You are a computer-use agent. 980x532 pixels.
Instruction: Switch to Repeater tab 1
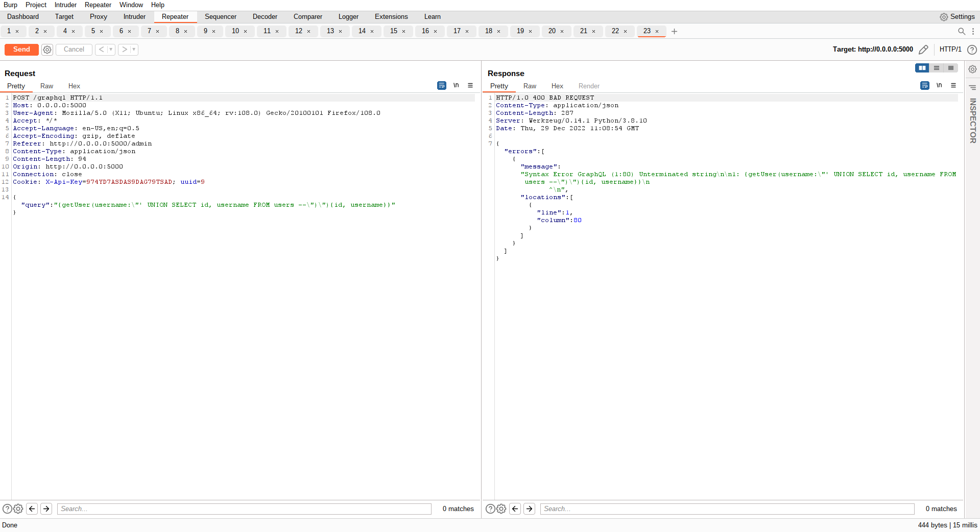(x=9, y=31)
